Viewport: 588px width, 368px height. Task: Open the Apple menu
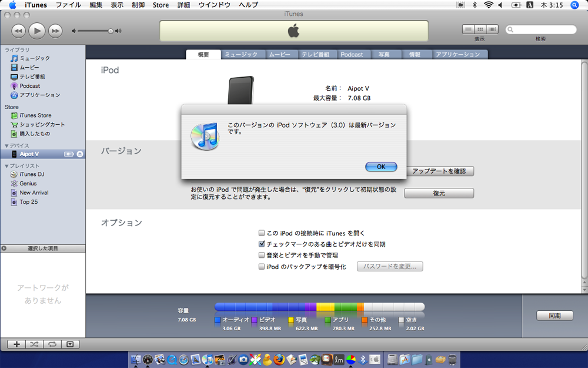pyautogui.click(x=12, y=5)
